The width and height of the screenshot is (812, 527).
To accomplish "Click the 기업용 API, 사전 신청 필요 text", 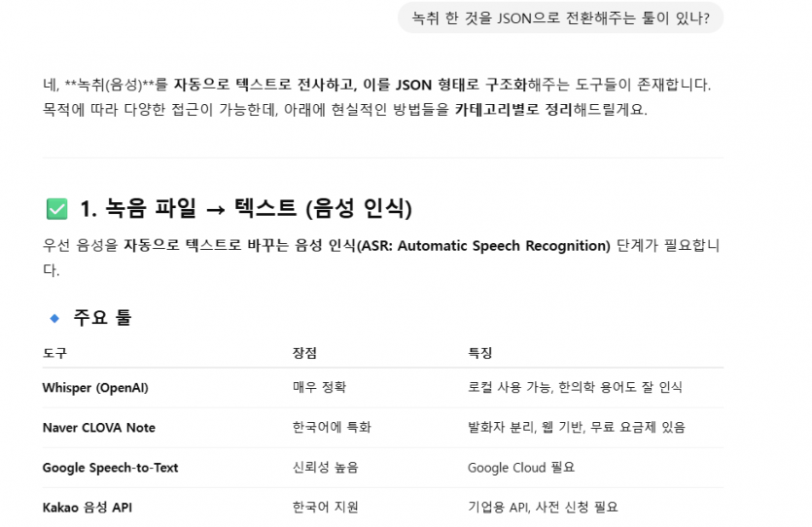I will pyautogui.click(x=544, y=508).
